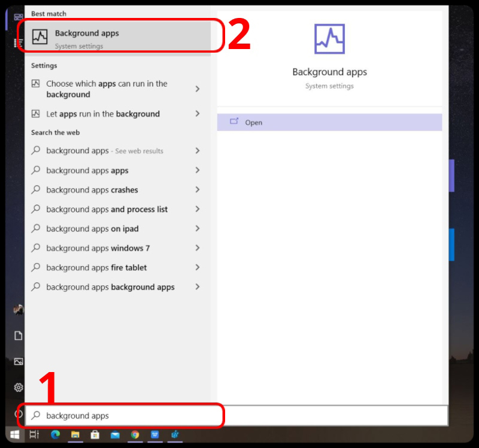The height and width of the screenshot is (448, 479).
Task: Open File Explorer from the taskbar
Action: [75, 434]
